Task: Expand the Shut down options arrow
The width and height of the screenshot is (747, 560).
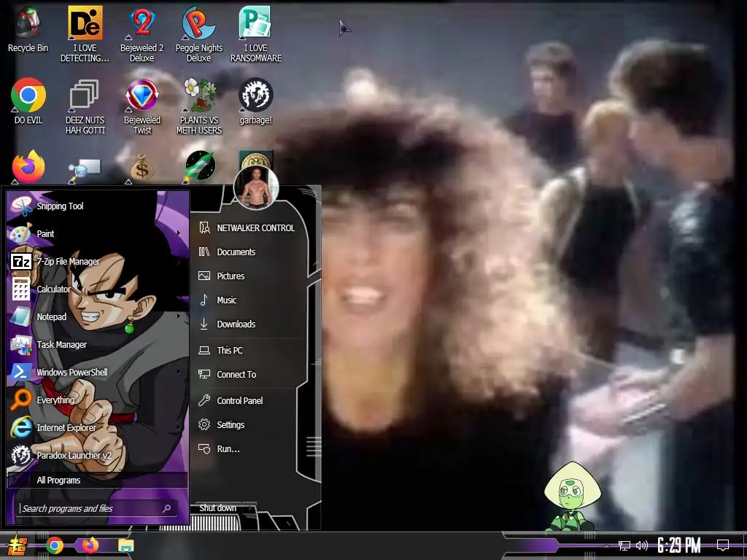Action: (x=251, y=508)
